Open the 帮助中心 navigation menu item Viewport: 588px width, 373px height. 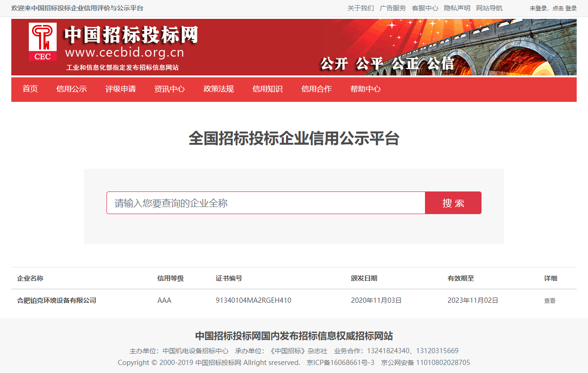point(365,89)
